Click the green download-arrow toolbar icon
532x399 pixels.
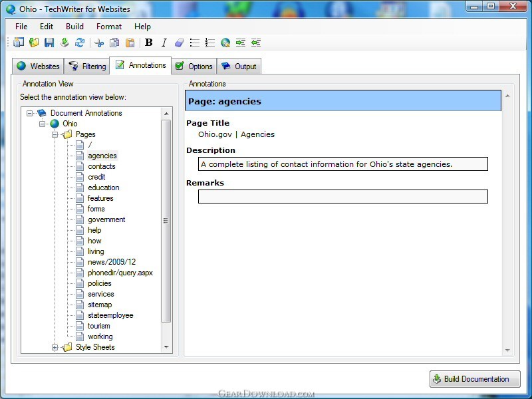[x=65, y=43]
